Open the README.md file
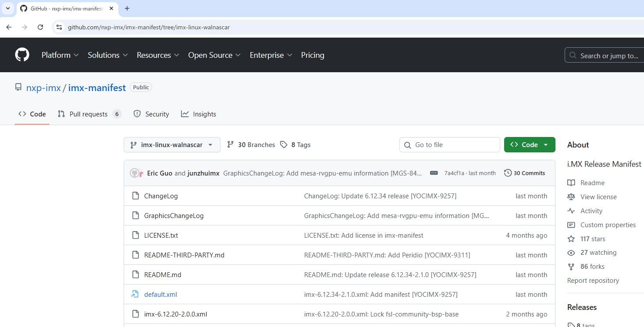 [163, 275]
